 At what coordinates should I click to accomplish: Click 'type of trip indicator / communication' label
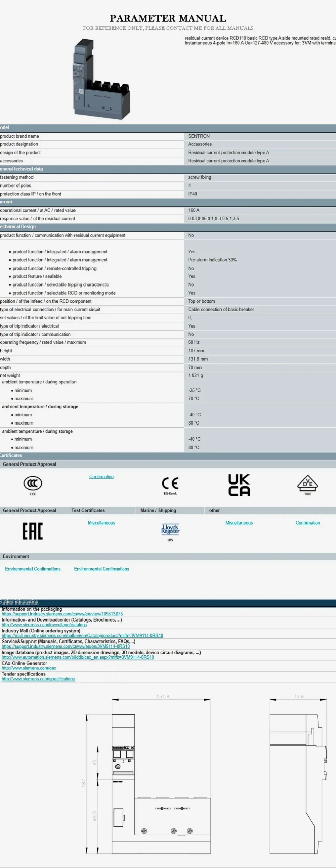[x=35, y=334]
